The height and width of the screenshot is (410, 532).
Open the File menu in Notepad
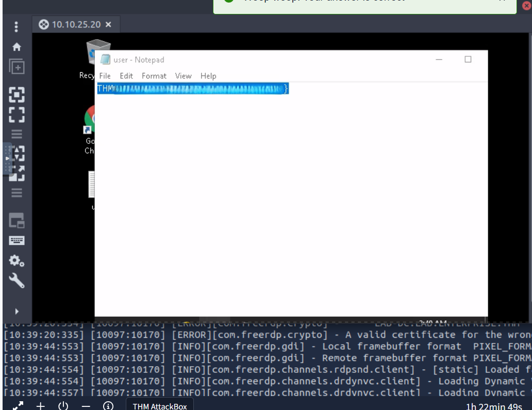tap(105, 76)
